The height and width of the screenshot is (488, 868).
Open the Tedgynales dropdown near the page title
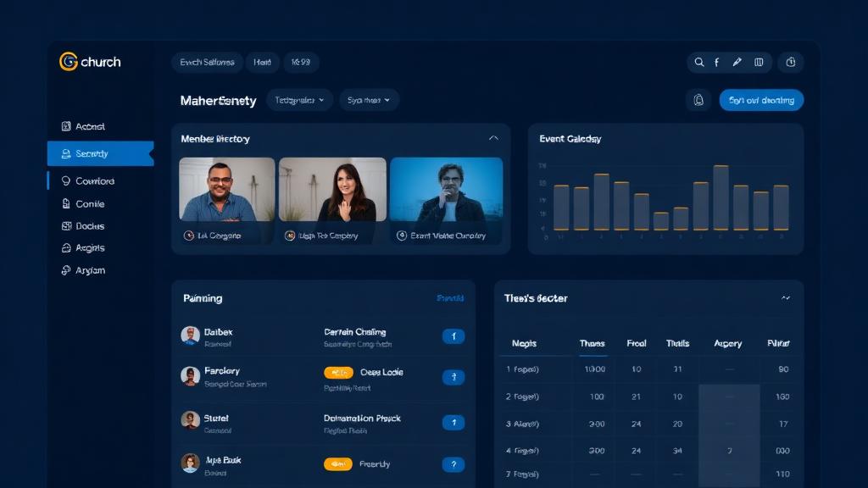(x=300, y=99)
